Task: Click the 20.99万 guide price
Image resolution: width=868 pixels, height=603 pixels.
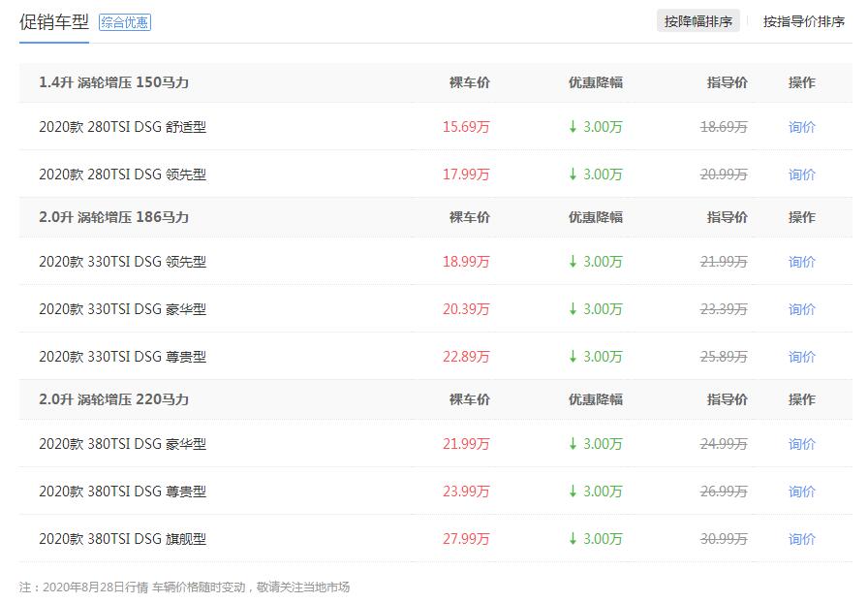Action: point(724,175)
